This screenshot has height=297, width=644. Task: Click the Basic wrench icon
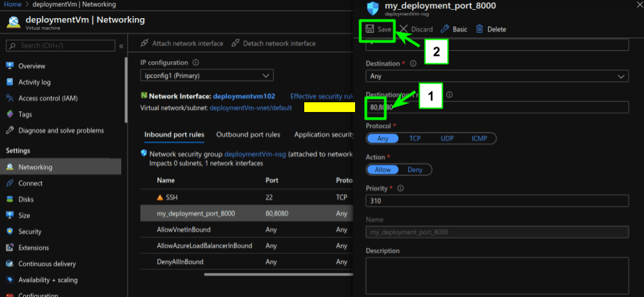444,29
